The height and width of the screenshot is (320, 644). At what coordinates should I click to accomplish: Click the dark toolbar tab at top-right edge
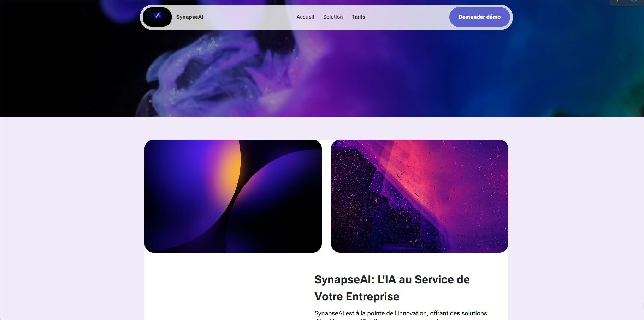click(626, 2)
